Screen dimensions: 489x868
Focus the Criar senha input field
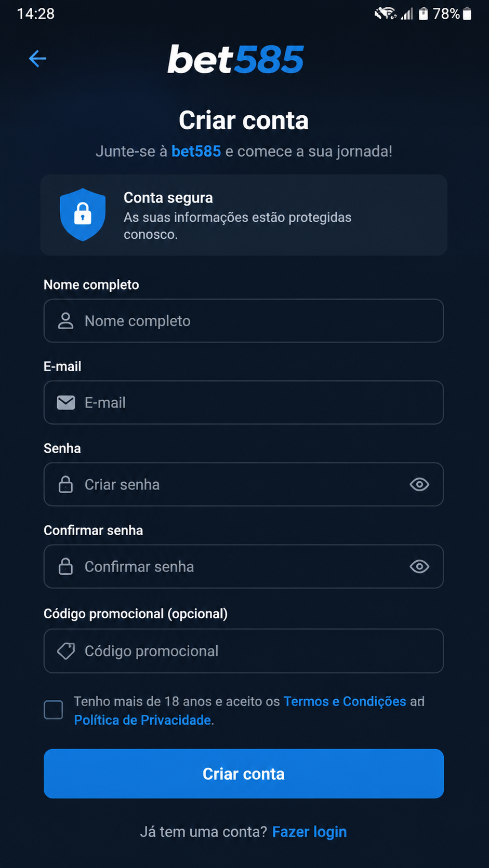244,484
